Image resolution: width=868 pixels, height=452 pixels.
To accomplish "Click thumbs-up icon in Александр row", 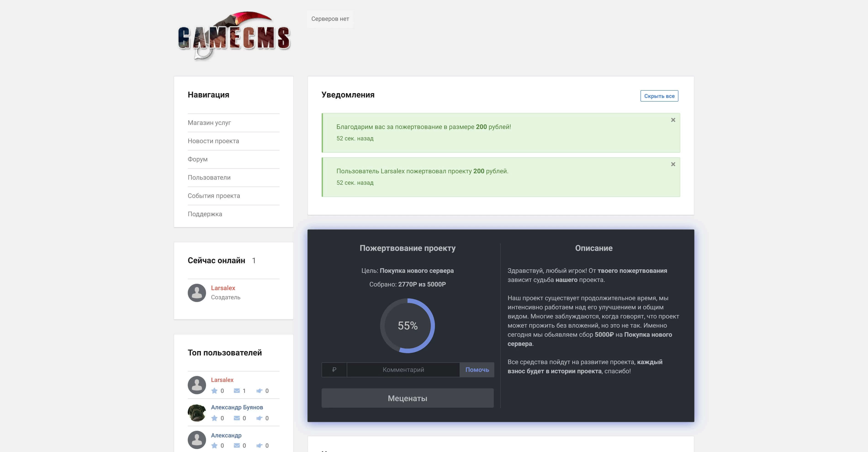I will click(259, 446).
